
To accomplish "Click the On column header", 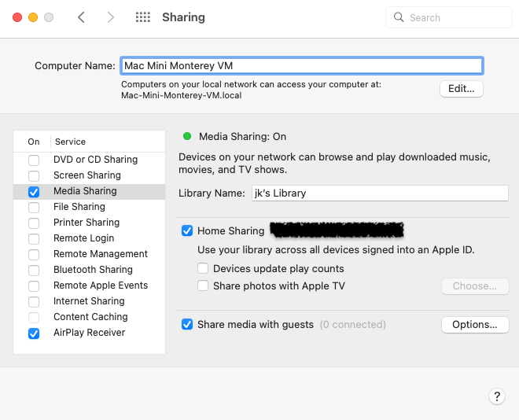I will point(34,142).
